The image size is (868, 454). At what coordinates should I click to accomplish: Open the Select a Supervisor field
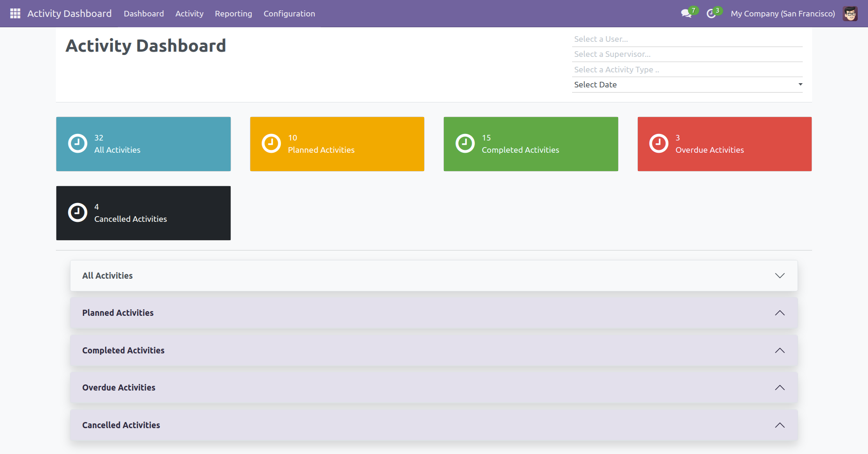tap(687, 54)
